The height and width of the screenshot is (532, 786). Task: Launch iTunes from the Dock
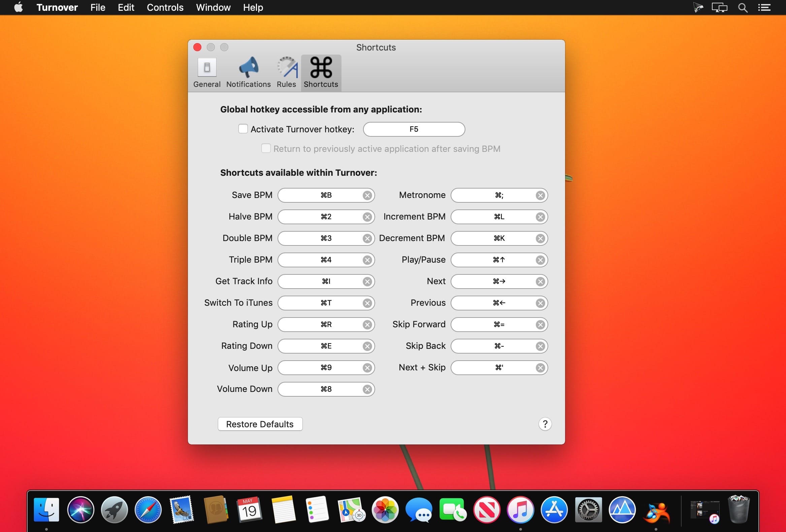tap(520, 510)
